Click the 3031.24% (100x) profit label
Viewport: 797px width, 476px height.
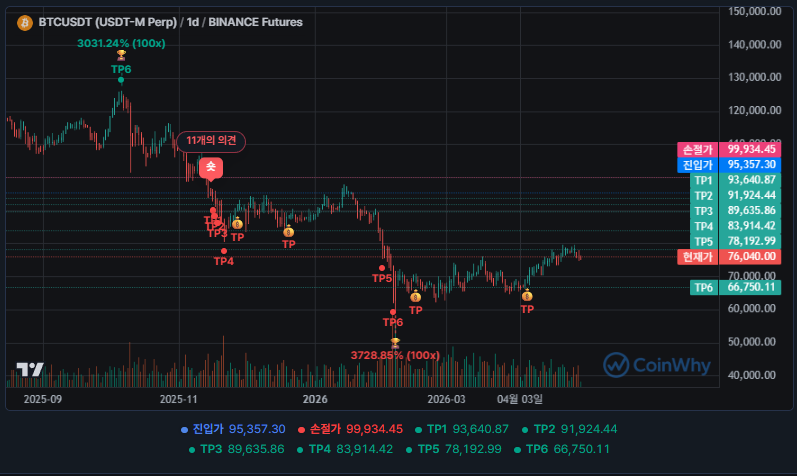point(121,43)
